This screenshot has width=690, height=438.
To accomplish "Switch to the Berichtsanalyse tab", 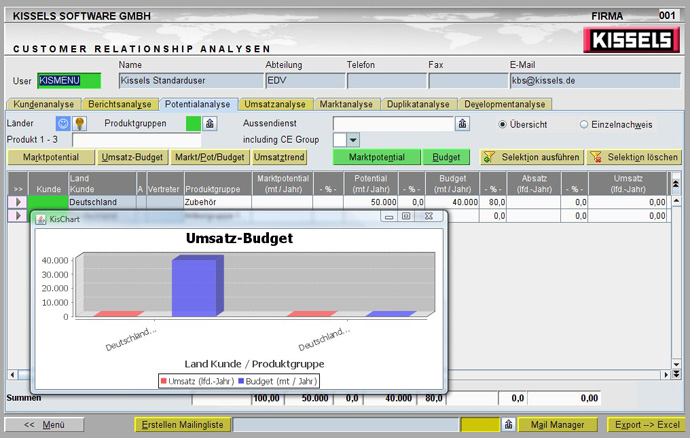I will pos(120,104).
